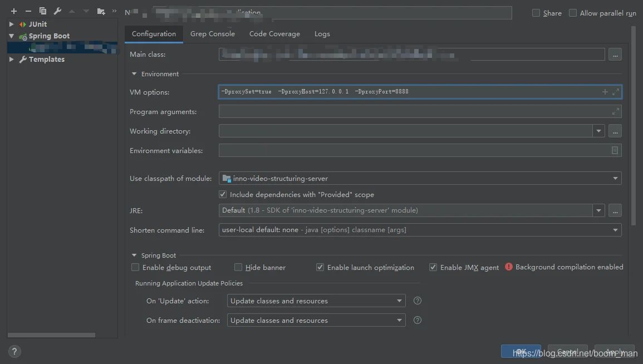Click the settings panel vertical scrollbar
Viewport: 643px width, 364px height.
click(634, 126)
